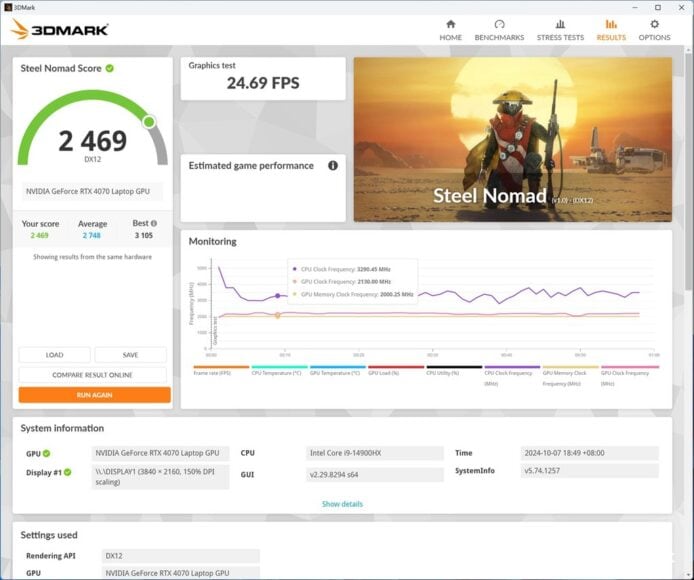Screen dimensions: 694x580
Task: Click the Load button
Action: point(55,355)
